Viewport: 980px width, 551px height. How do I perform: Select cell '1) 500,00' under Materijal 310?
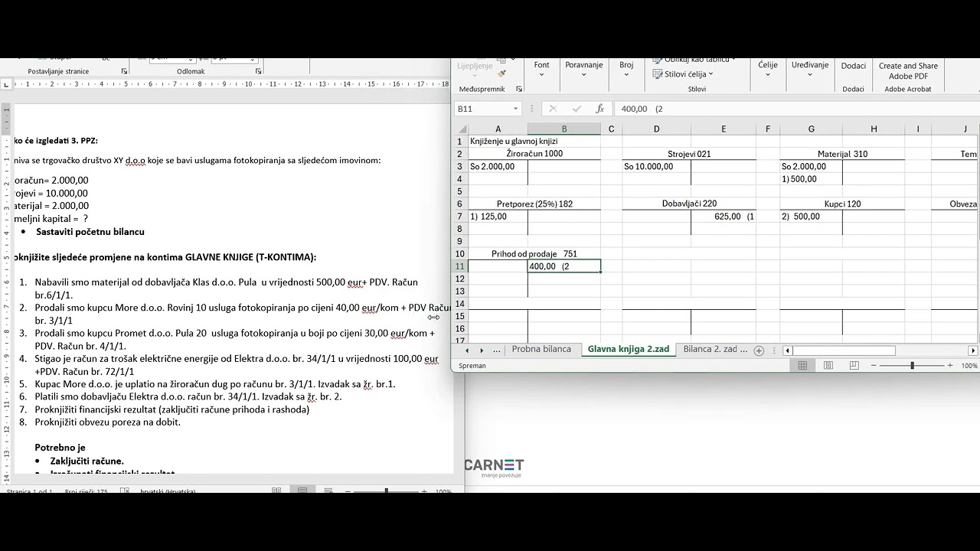point(812,179)
